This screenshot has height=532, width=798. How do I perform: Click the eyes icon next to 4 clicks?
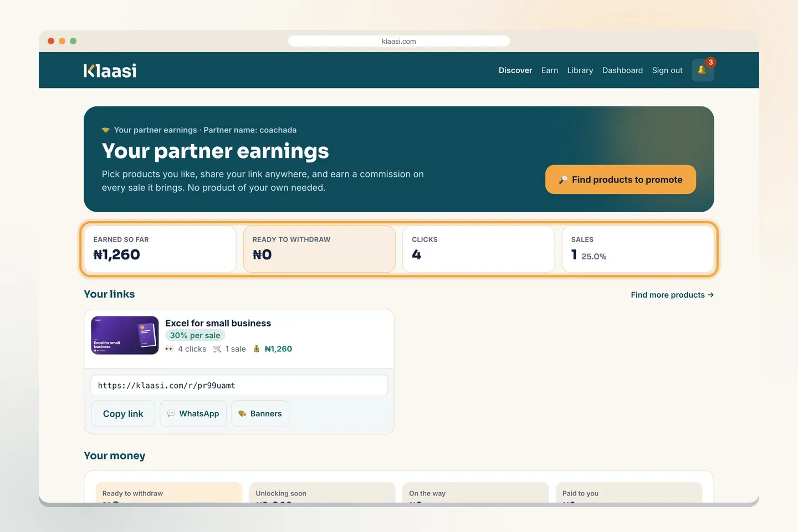coord(170,349)
